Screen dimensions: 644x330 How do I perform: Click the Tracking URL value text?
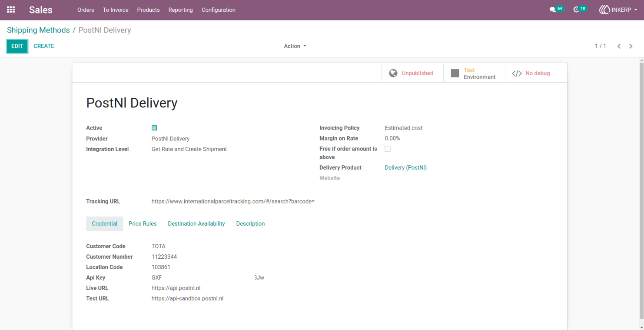(233, 201)
